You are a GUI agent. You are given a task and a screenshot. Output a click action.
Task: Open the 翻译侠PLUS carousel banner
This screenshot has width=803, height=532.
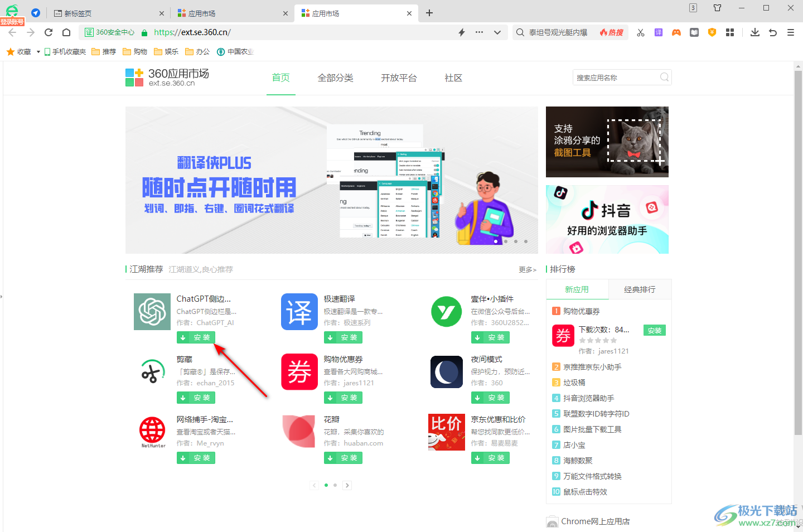tap(332, 180)
